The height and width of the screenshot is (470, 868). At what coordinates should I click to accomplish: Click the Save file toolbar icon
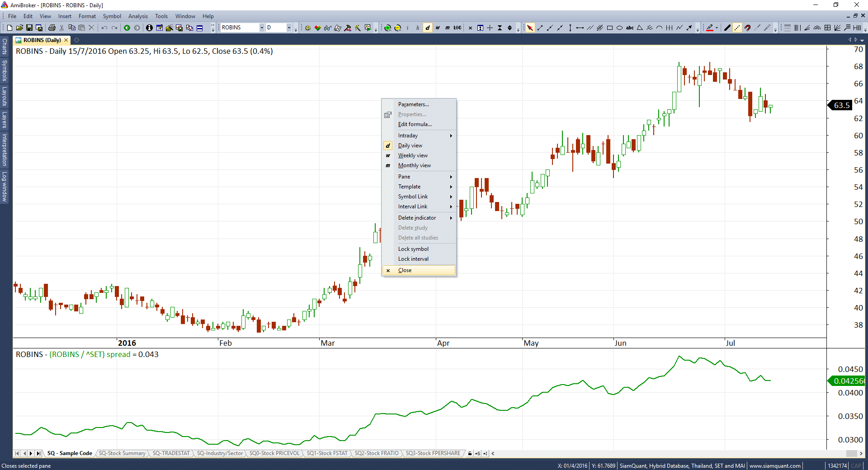click(x=29, y=28)
